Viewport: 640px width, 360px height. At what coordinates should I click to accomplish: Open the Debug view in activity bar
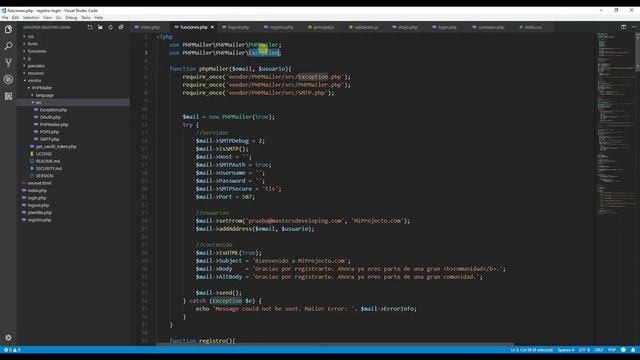click(8, 79)
